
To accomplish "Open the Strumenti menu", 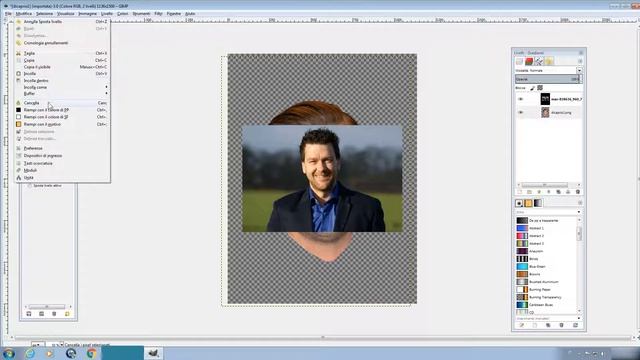I will click(141, 13).
